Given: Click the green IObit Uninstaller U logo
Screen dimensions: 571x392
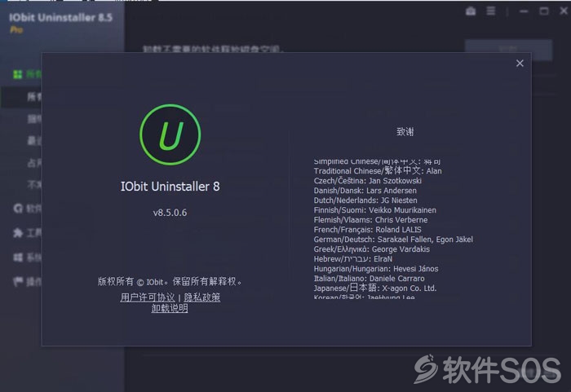Looking at the screenshot, I should click(170, 134).
